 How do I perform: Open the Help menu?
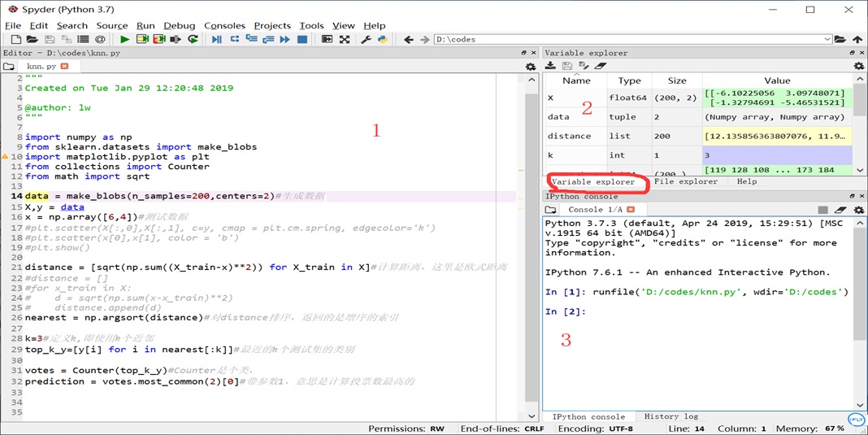(x=374, y=25)
